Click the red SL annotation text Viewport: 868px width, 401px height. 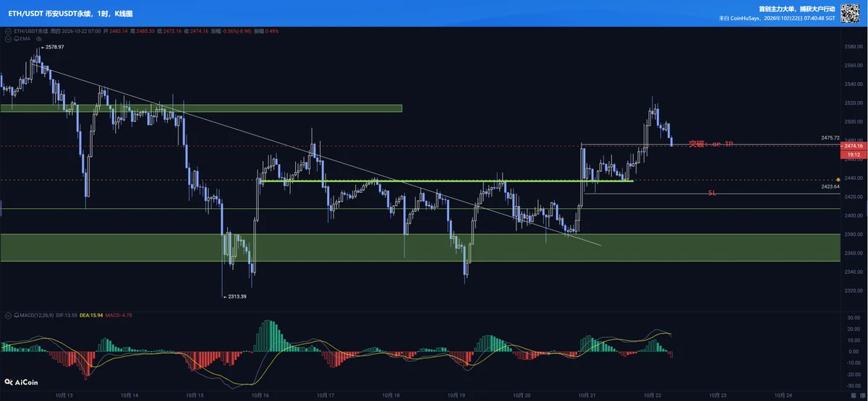pyautogui.click(x=712, y=193)
